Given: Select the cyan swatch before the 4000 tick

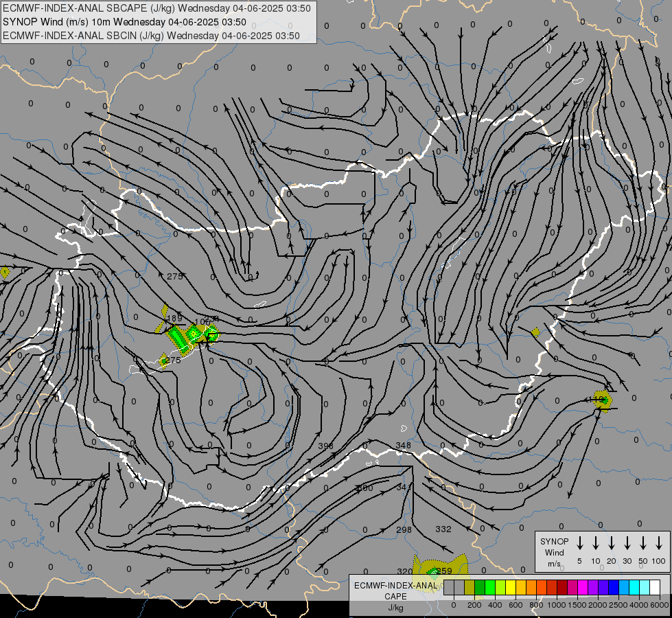Looking at the screenshot, I should [634, 587].
